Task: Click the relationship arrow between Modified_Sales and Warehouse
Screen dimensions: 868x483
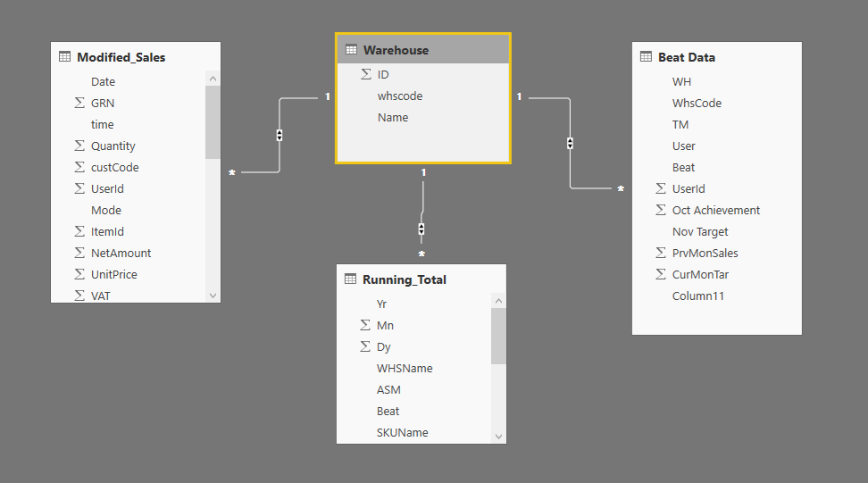Action: (280, 135)
